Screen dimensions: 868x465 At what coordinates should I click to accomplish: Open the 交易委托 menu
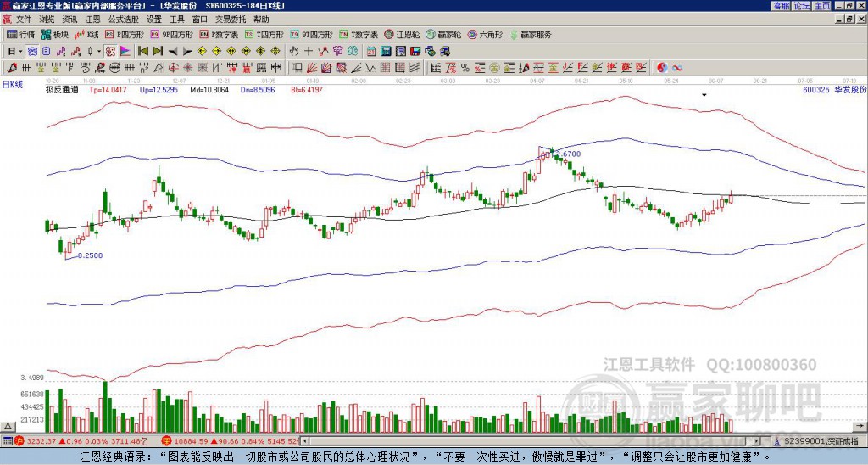pos(231,20)
